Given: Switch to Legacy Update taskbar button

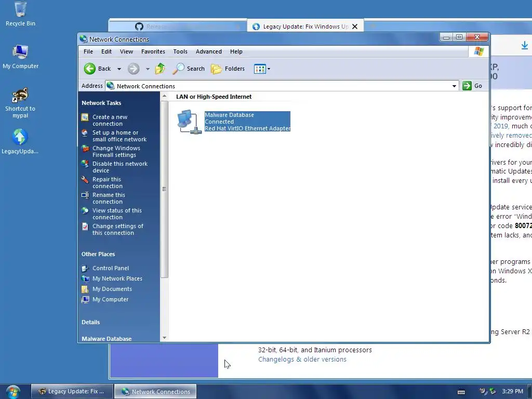Looking at the screenshot, I should click(x=72, y=391).
